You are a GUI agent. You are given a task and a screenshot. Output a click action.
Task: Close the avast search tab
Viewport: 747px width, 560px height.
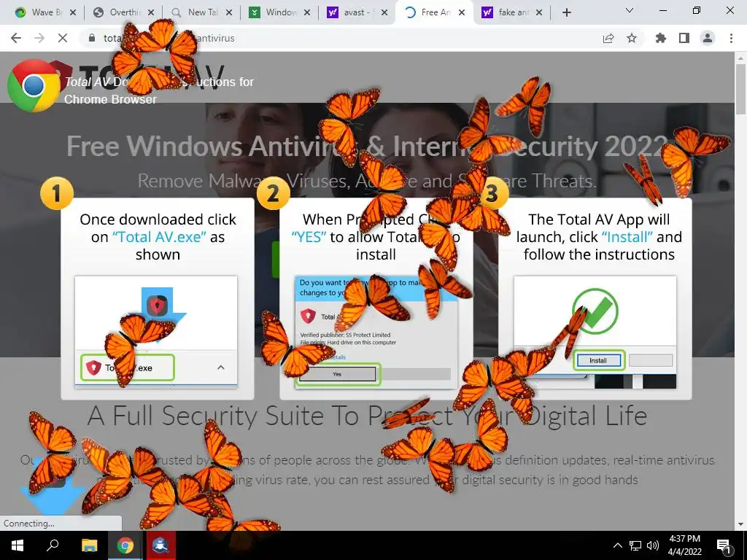tap(385, 13)
